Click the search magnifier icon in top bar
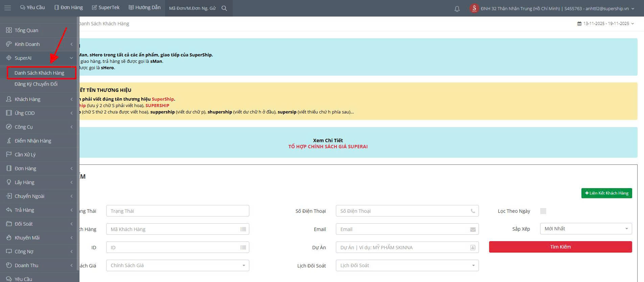Screen dimensions: 644x282 (224, 8)
